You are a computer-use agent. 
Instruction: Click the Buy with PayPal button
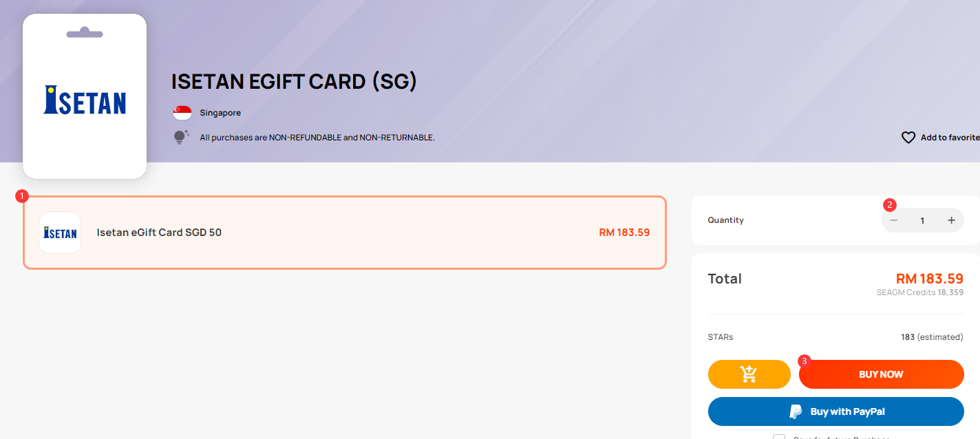tap(835, 411)
